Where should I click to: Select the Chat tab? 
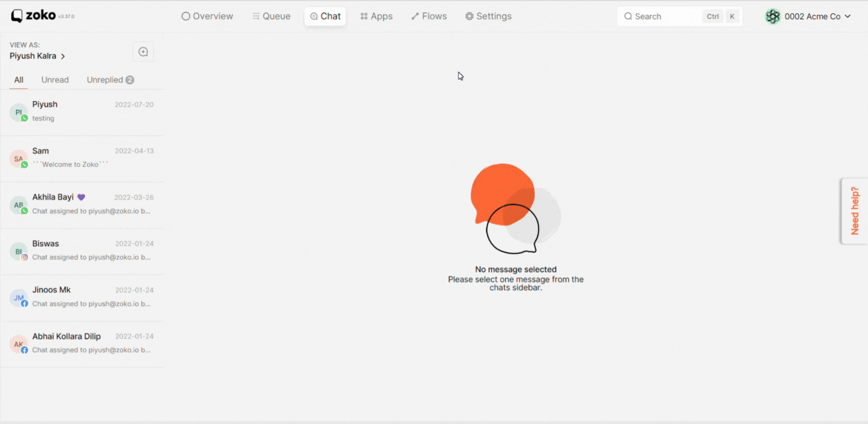point(325,16)
